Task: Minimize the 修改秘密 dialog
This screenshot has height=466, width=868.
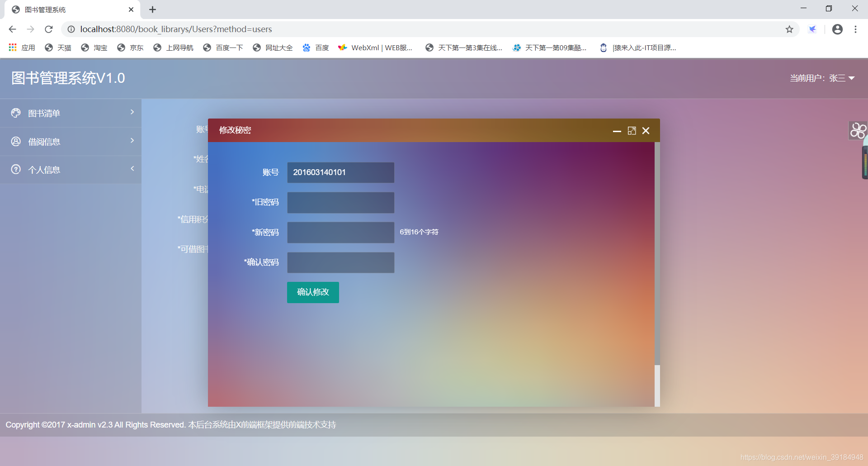Action: (617, 131)
